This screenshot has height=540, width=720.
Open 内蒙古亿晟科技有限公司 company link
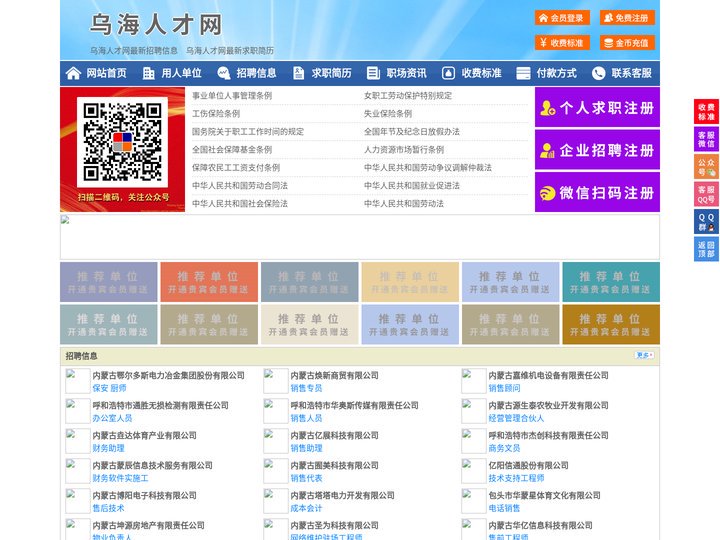coord(334,435)
